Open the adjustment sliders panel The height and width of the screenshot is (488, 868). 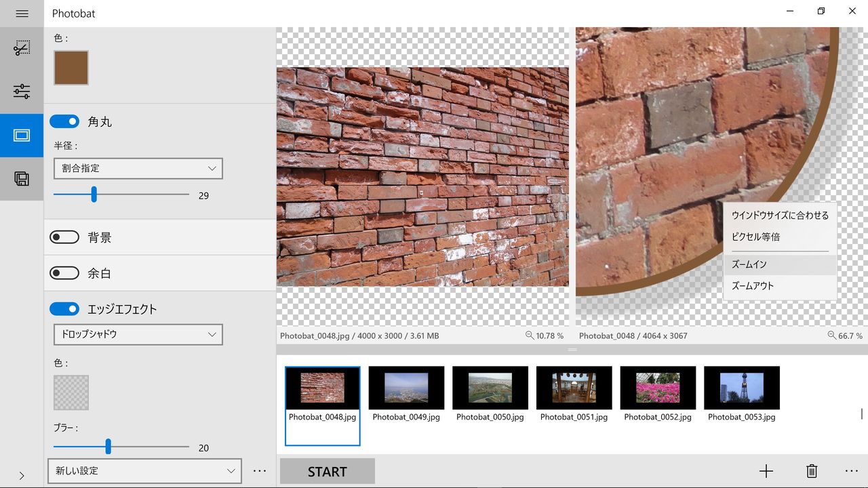22,91
